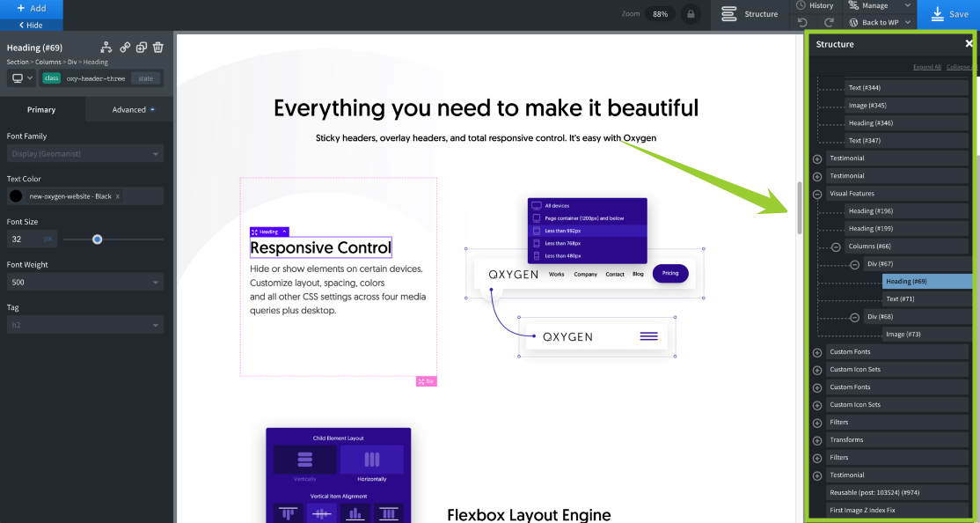Select the Columns (#66) row
The width and height of the screenshot is (980, 523).
906,246
